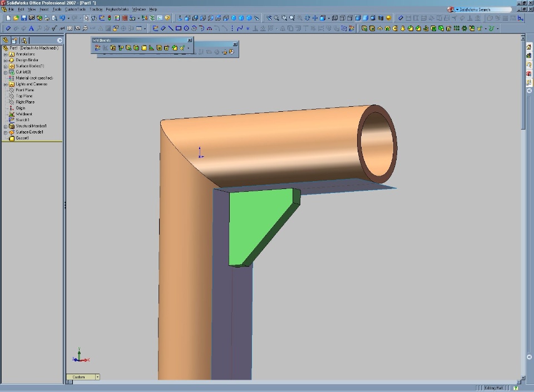Open the View menu

point(32,9)
